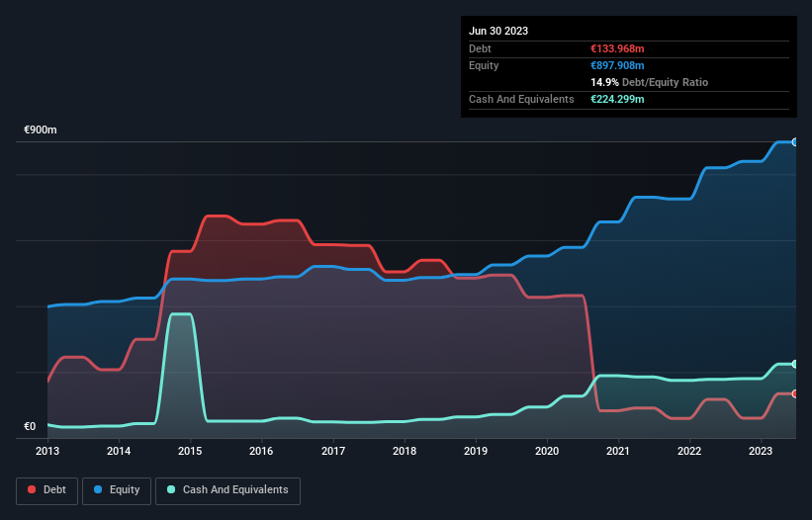Click the 2021 x-axis label
This screenshot has width=812, height=520.
point(618,451)
